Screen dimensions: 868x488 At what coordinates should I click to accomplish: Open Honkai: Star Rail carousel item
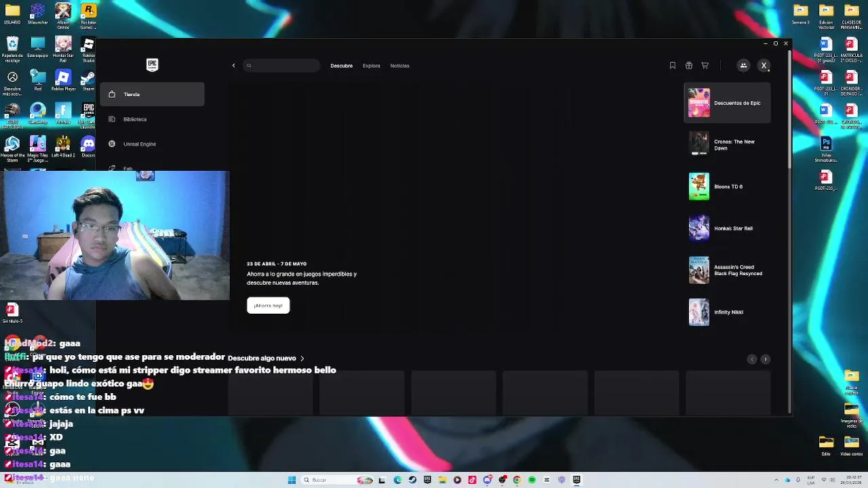727,228
